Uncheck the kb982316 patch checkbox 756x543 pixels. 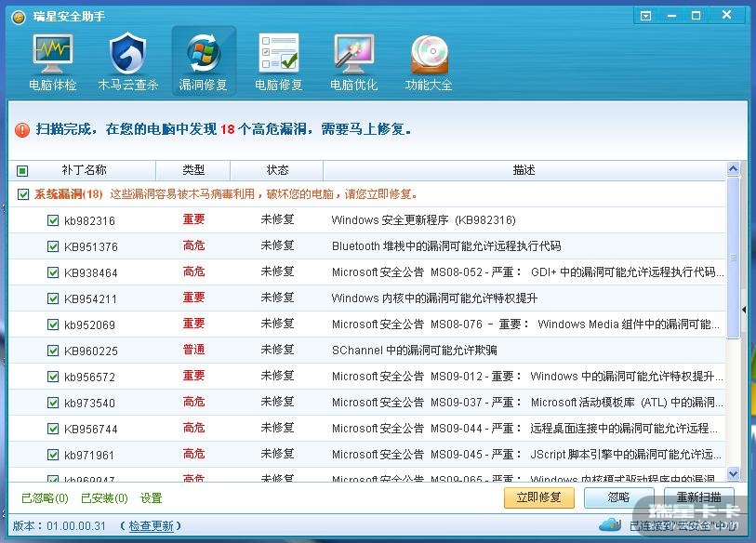pyautogui.click(x=53, y=220)
